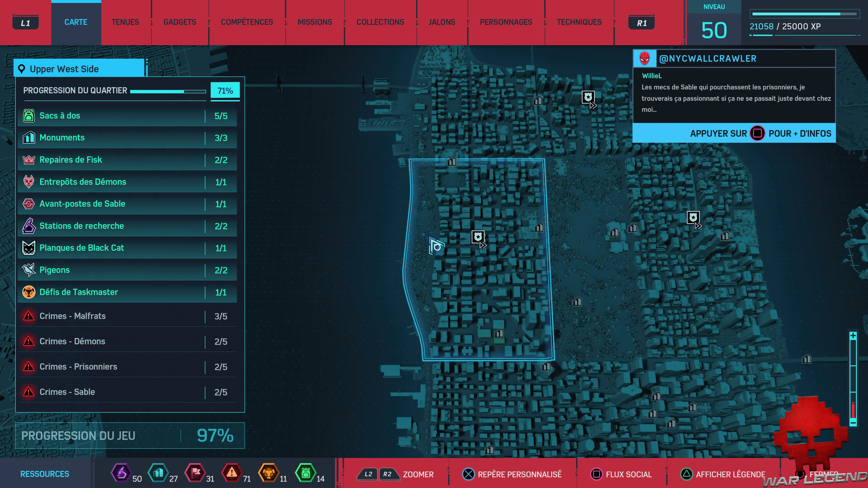Click the Spider-Man avatar in social feed

645,59
